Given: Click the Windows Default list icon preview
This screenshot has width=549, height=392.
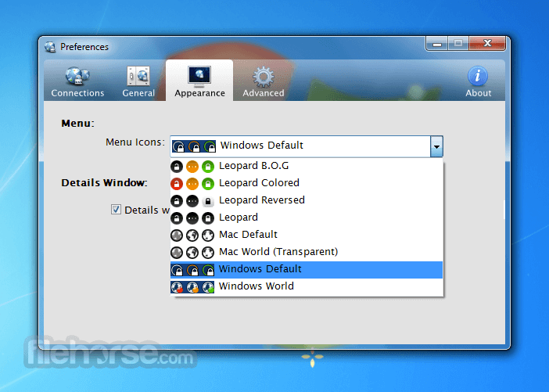Looking at the screenshot, I should click(x=192, y=270).
